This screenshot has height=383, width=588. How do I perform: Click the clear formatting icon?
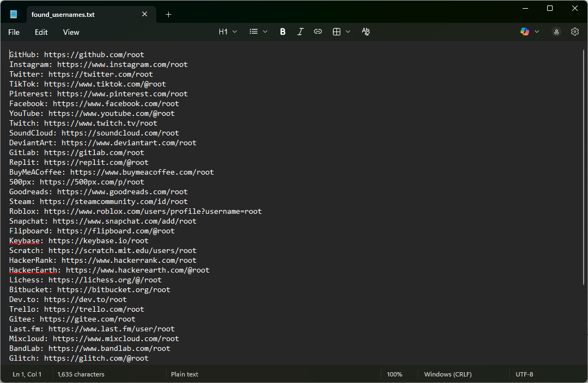point(366,32)
